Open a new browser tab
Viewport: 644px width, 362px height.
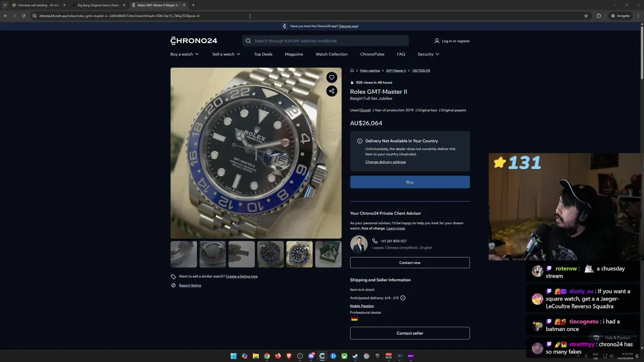click(193, 5)
